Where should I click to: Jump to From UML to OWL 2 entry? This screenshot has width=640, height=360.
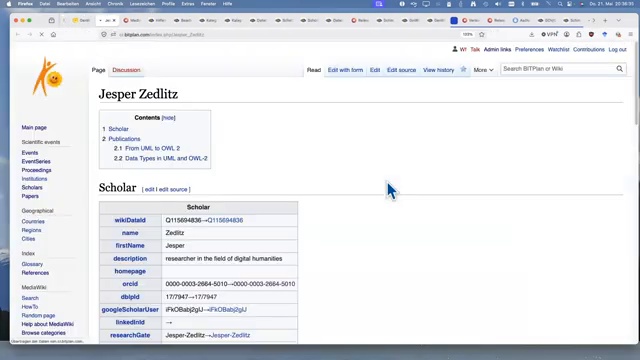click(x=152, y=149)
